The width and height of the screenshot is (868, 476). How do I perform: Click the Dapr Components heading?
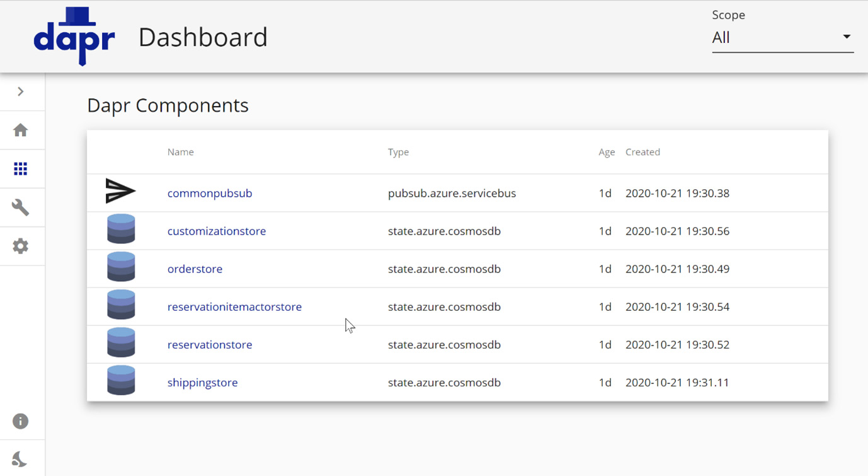click(x=168, y=105)
